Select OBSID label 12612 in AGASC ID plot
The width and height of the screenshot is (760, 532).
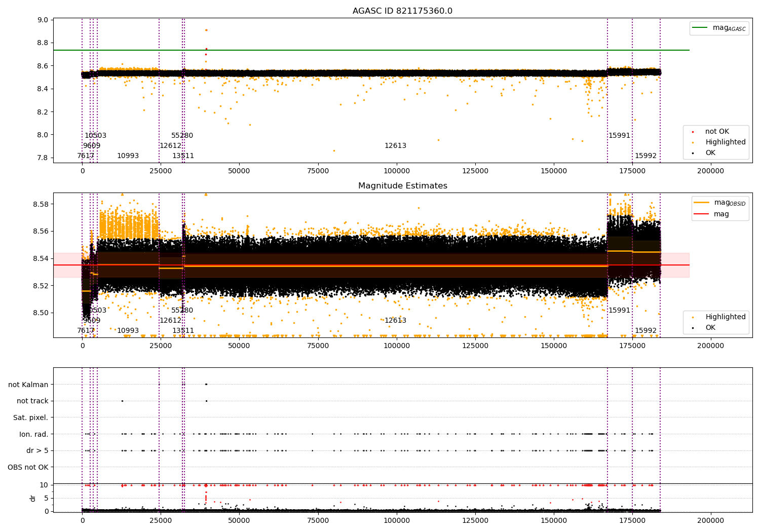click(x=170, y=146)
